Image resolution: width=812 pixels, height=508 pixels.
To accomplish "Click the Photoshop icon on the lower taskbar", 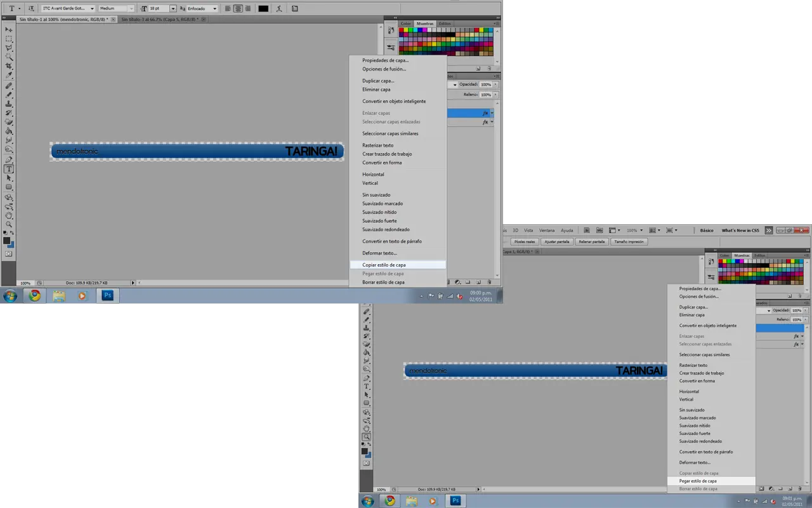I will pyautogui.click(x=455, y=500).
